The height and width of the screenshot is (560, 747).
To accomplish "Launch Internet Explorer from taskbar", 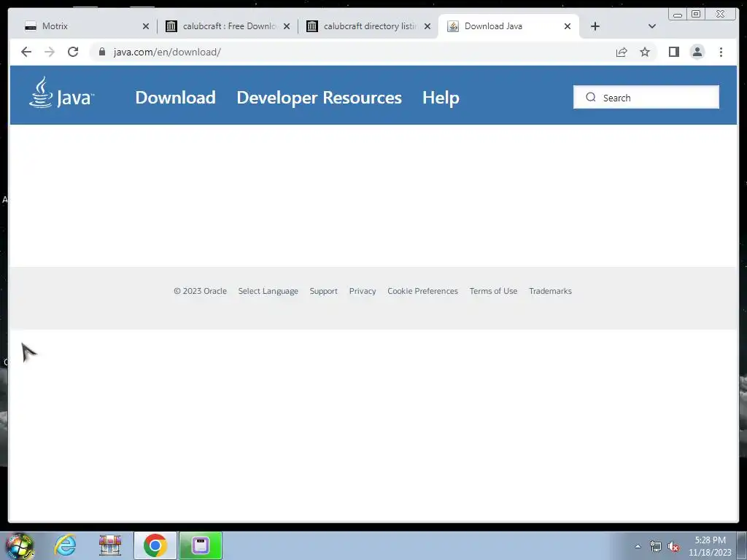I will point(65,545).
